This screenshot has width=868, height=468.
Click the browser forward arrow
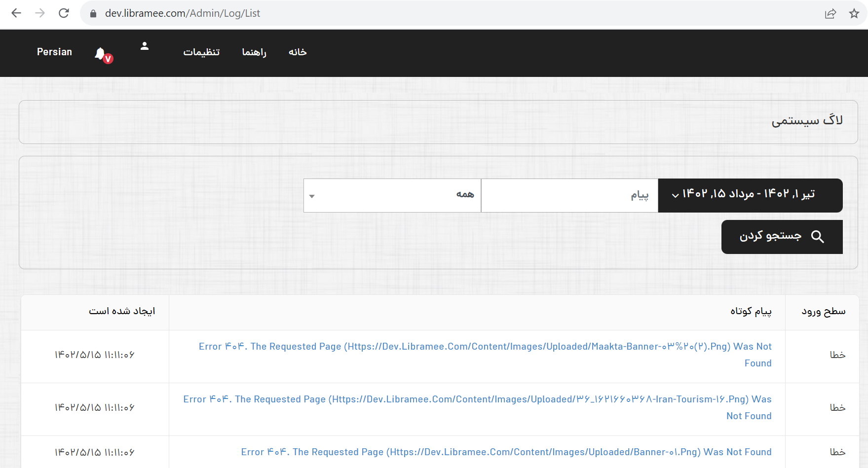point(40,13)
